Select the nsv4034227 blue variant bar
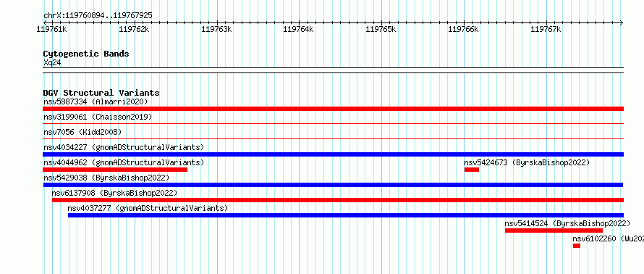 pos(333,154)
